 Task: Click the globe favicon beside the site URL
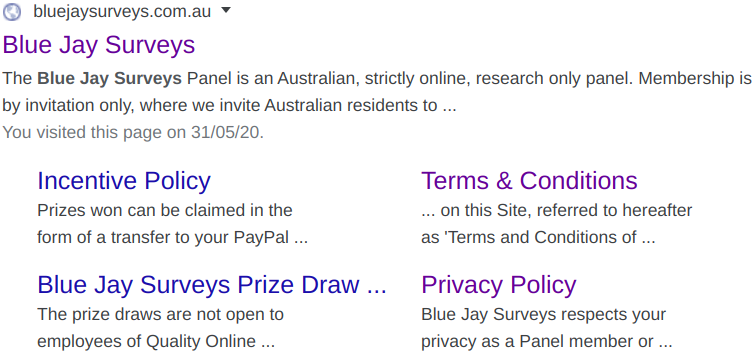12,12
